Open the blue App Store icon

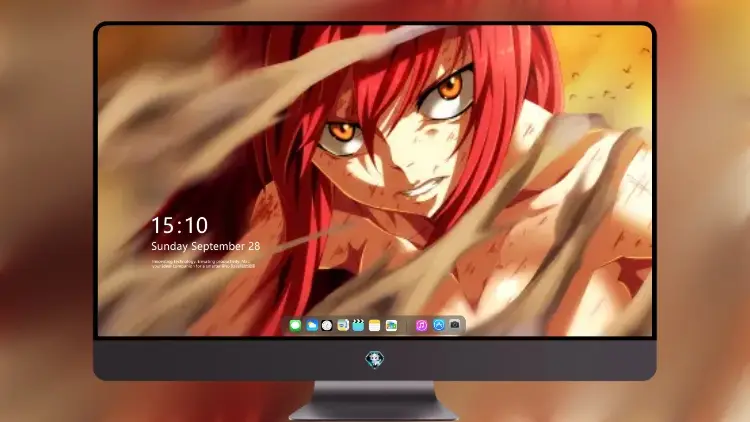click(x=439, y=325)
